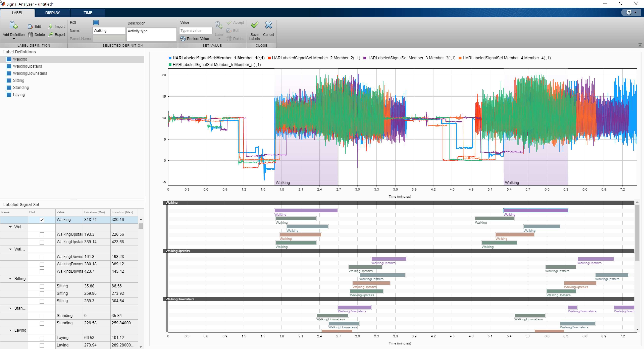Viewport: 644px width, 349px height.
Task: Click the Edit label definition icon
Action: [x=30, y=26]
